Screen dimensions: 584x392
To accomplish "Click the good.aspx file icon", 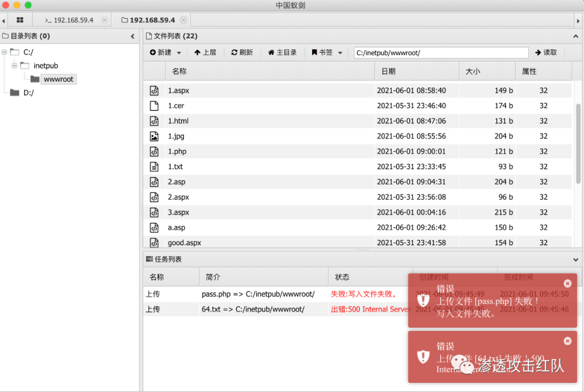I will 154,243.
